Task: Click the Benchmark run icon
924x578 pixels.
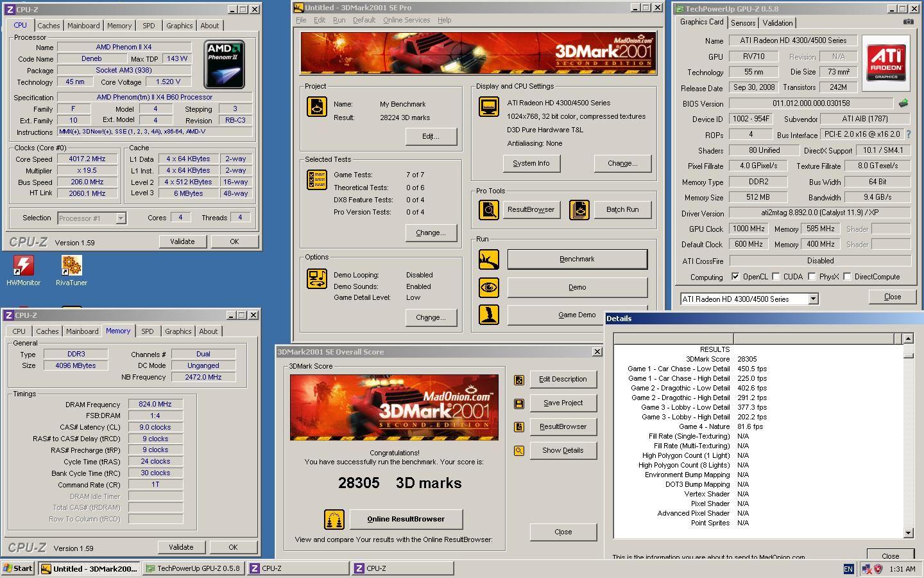Action: (x=489, y=259)
